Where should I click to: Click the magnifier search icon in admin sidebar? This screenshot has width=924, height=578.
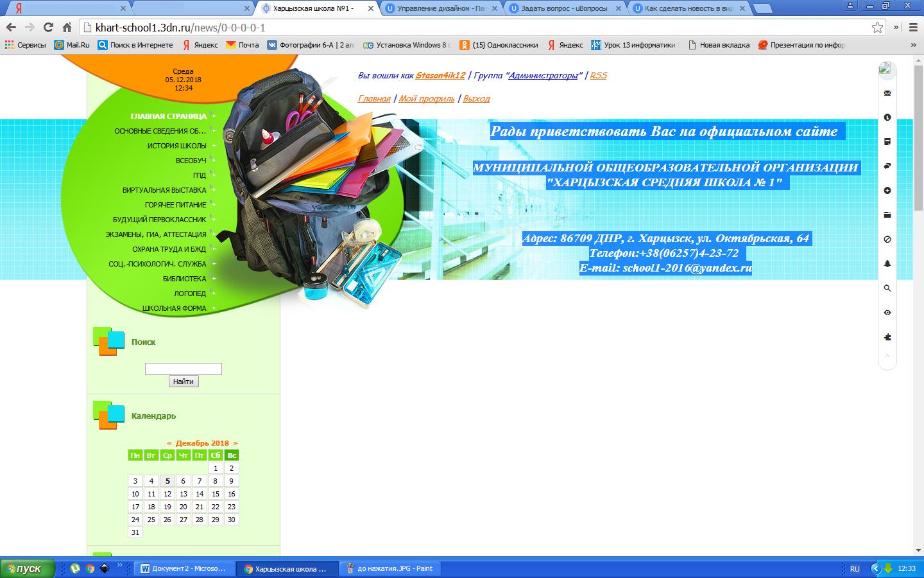[887, 288]
